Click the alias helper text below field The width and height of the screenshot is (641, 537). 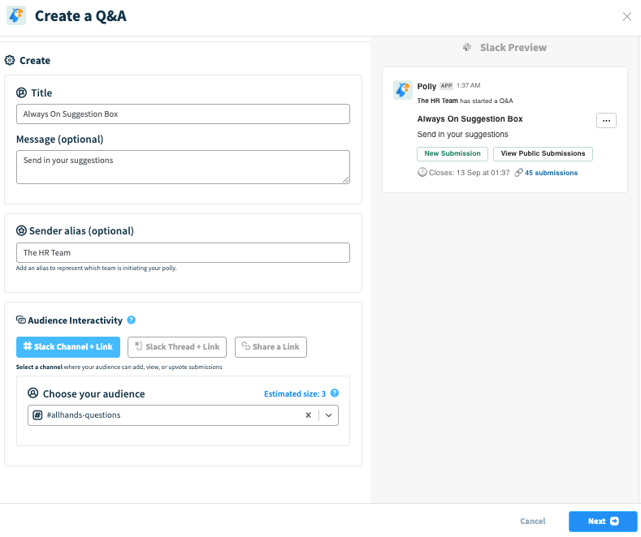coord(96,268)
